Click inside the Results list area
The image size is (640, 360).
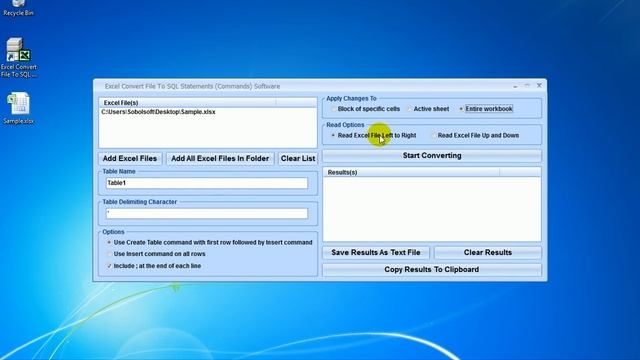[432, 209]
